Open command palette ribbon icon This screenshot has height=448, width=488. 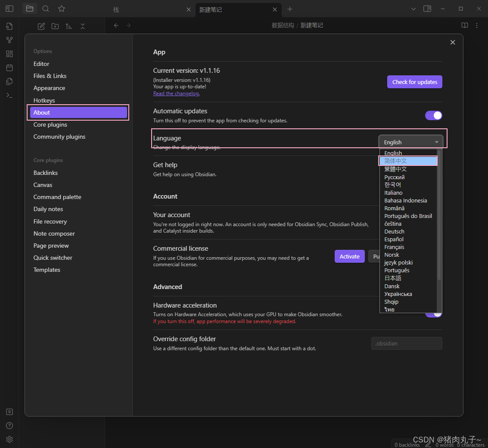click(9, 95)
